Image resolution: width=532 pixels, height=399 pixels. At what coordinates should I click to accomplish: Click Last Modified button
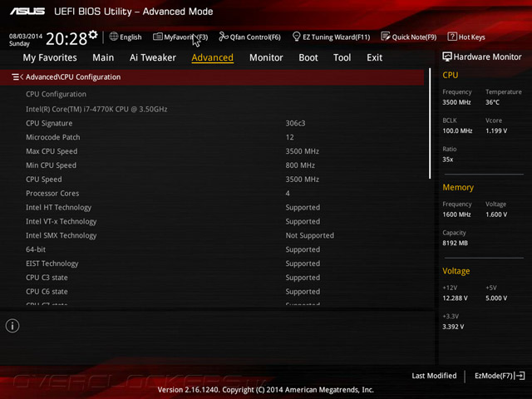[x=434, y=376]
